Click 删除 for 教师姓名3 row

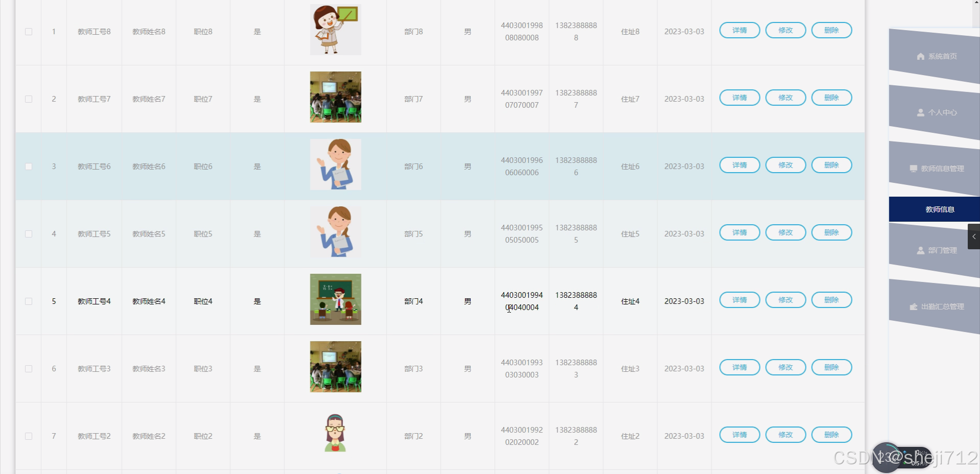831,367
